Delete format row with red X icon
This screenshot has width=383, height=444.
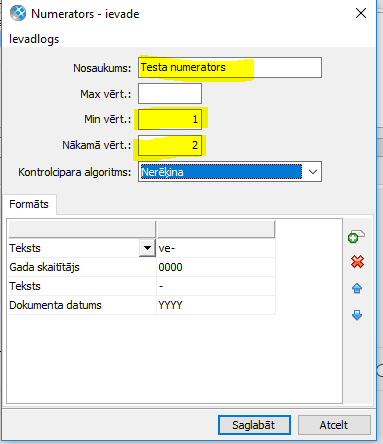pyautogui.click(x=357, y=262)
